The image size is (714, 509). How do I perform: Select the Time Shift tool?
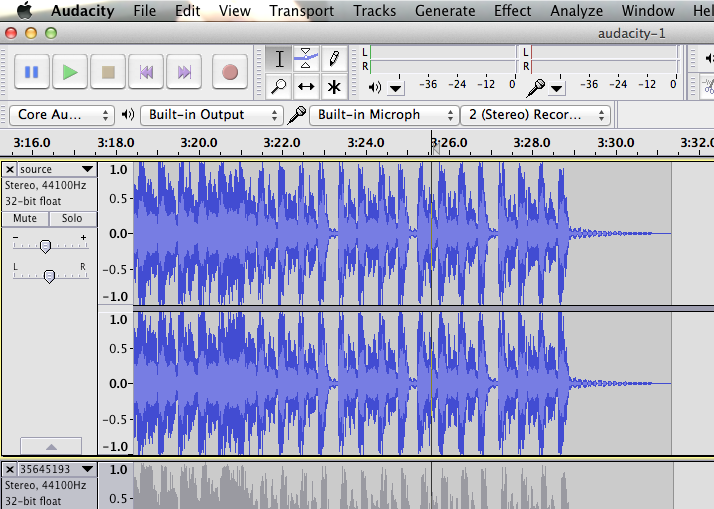coord(306,86)
